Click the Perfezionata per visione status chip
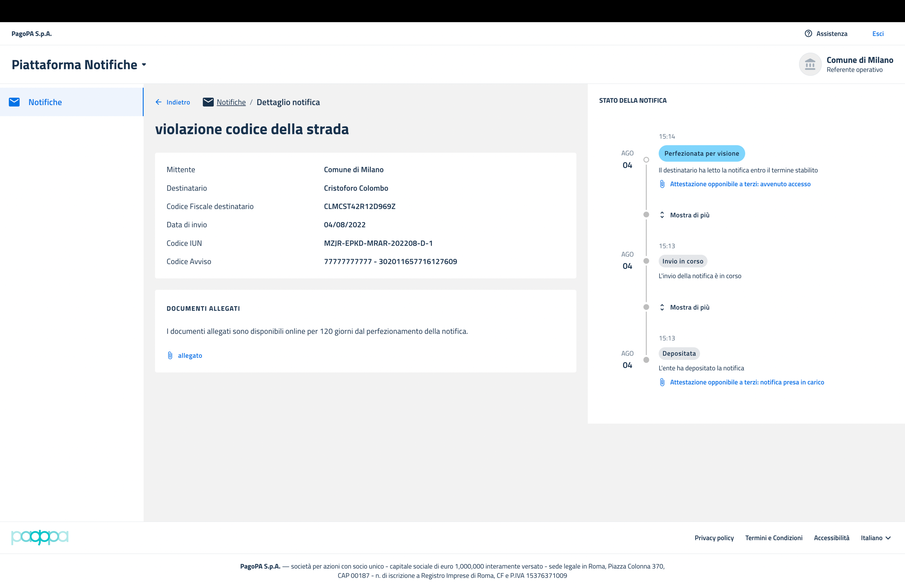Image resolution: width=905 pixels, height=588 pixels. tap(701, 153)
